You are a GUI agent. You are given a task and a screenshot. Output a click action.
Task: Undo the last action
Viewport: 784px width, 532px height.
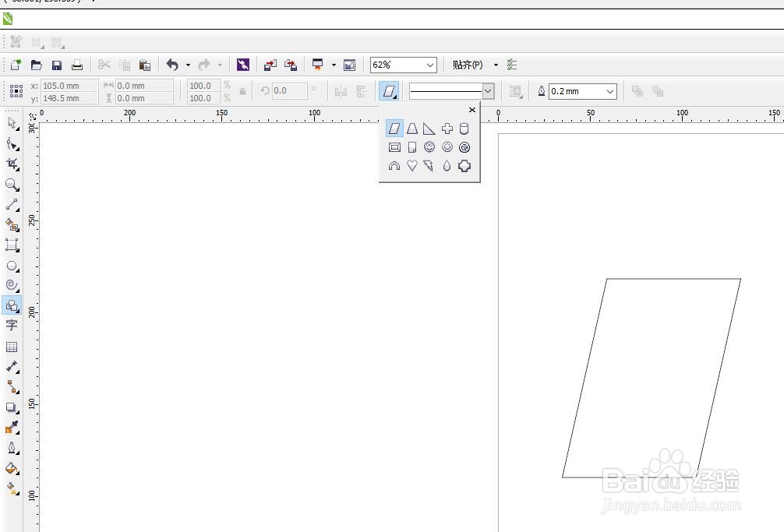coord(172,65)
